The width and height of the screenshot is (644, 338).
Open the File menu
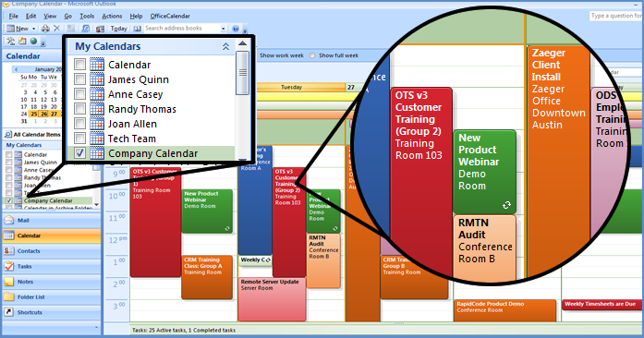(x=14, y=16)
